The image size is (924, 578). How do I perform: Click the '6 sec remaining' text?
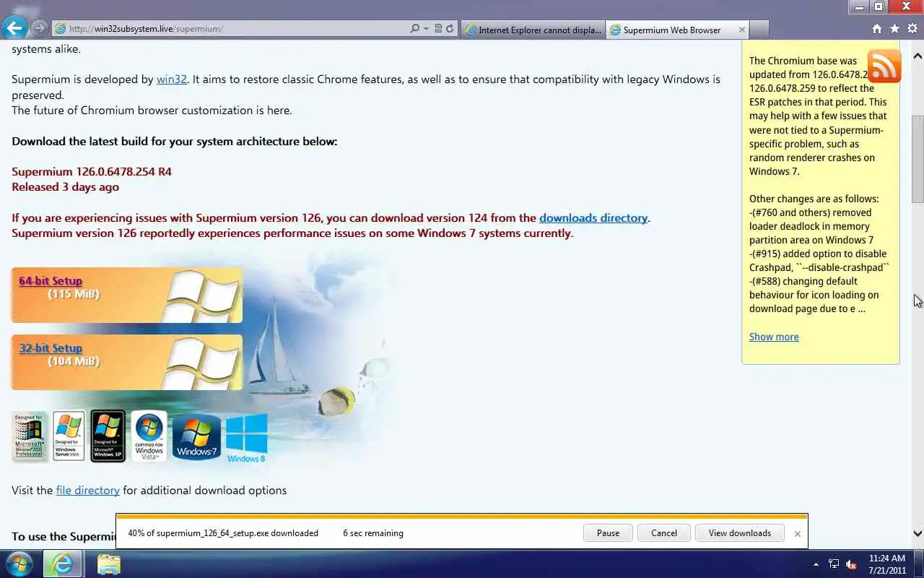(x=373, y=533)
